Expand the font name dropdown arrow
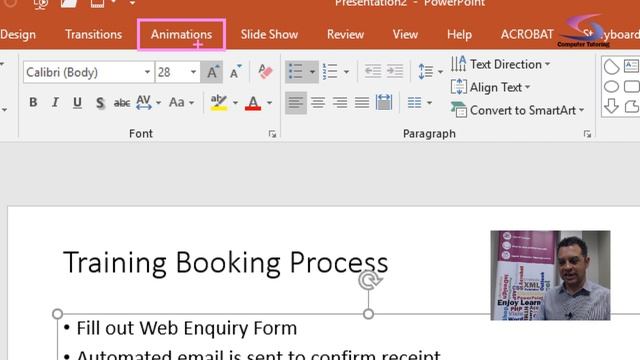The width and height of the screenshot is (640, 360). pos(147,72)
